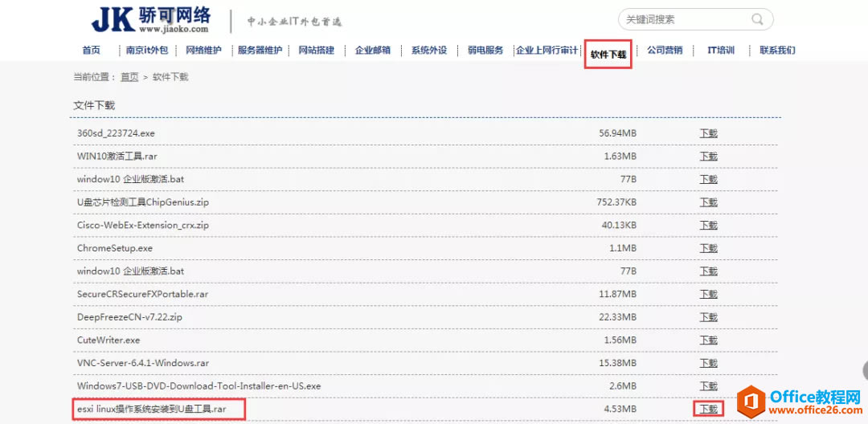
Task: Open the IT培训 menu item
Action: coord(721,51)
